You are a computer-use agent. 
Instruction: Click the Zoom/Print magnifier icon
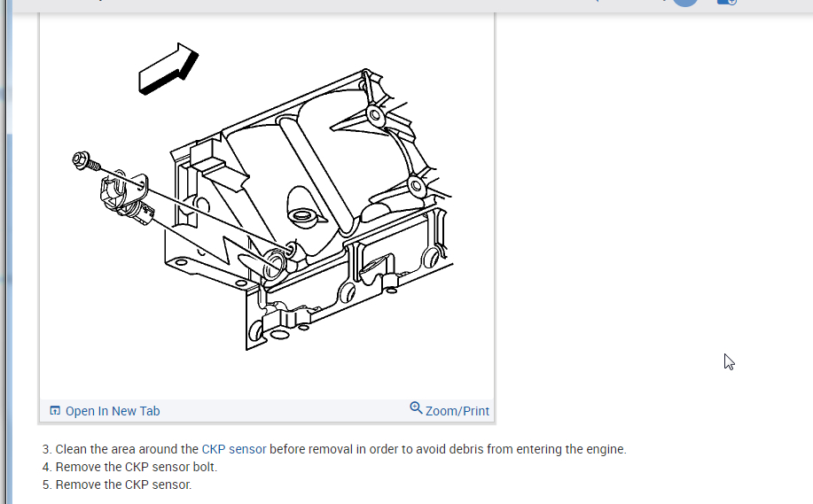[416, 408]
